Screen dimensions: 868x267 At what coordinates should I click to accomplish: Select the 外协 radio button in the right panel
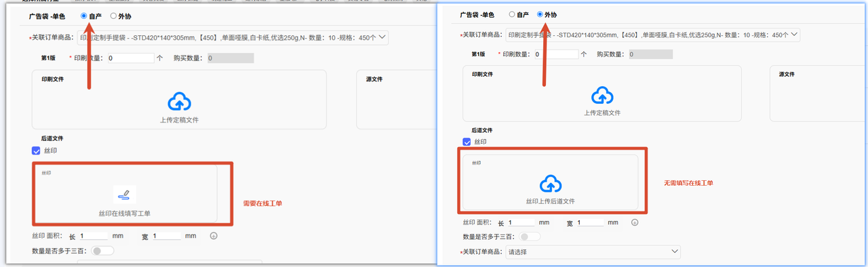pos(540,14)
